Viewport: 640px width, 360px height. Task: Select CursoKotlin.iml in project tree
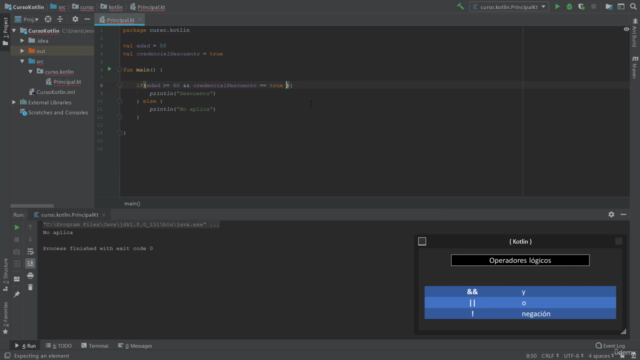52,92
